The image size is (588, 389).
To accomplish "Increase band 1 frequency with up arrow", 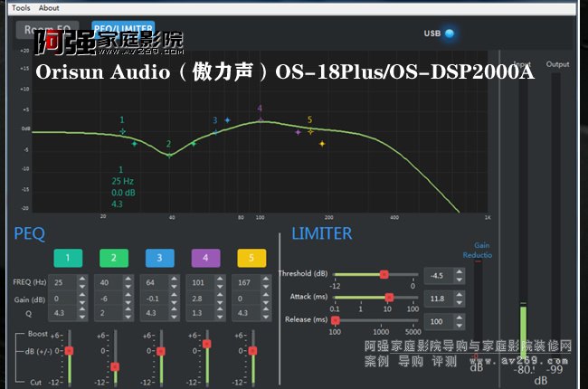I will click(83, 279).
